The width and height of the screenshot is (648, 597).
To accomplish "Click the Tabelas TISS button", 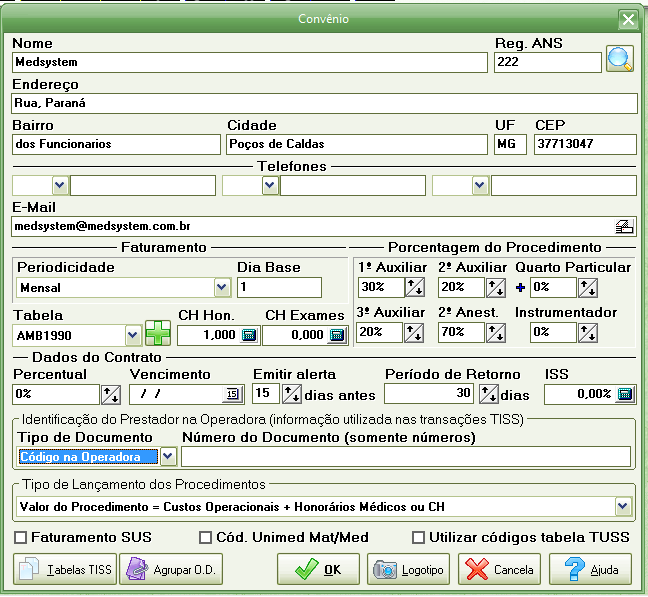I will click(66, 570).
